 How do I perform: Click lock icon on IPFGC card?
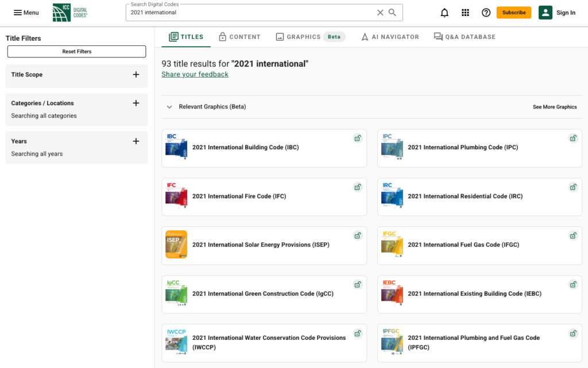point(573,333)
